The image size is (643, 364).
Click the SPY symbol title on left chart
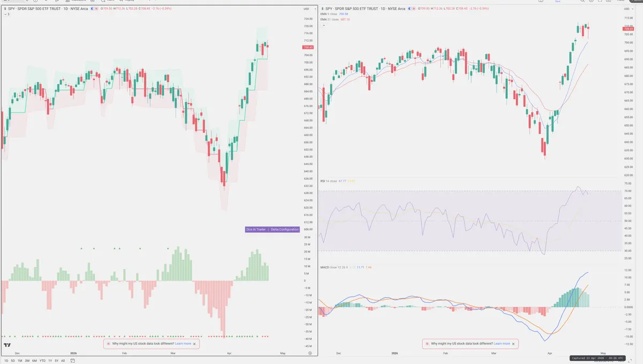tap(48, 9)
